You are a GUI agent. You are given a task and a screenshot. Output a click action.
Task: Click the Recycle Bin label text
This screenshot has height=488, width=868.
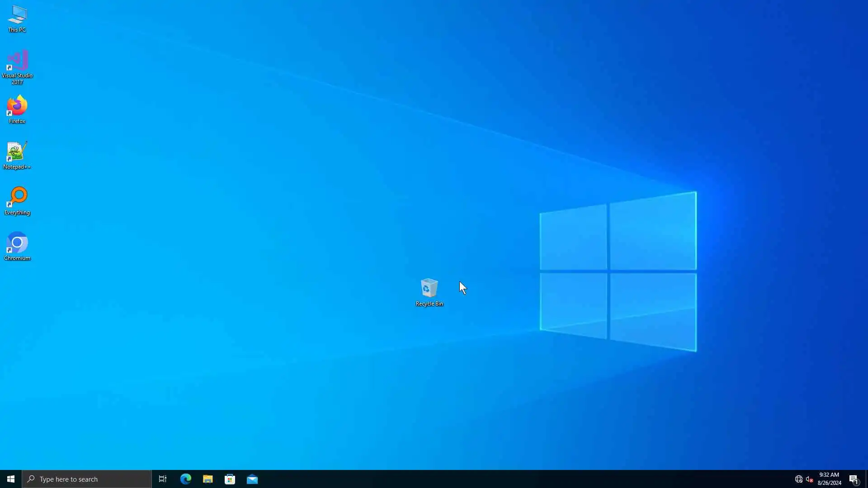[x=429, y=304]
